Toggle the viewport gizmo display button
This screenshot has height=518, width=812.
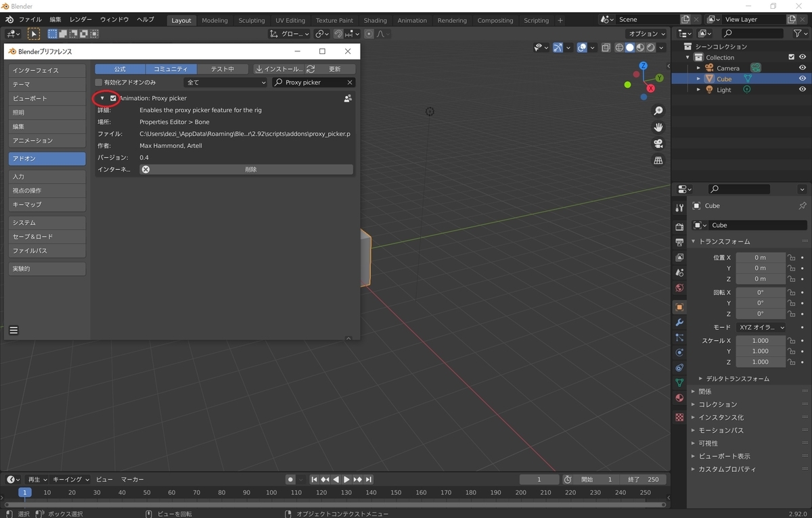(x=559, y=47)
